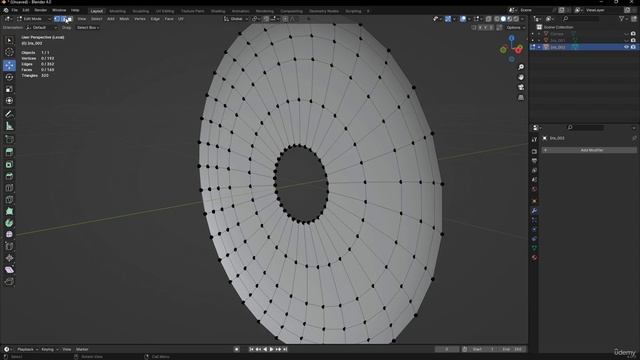Open the viewport Select menu
Screen dimensions: 640x360
click(x=97, y=19)
